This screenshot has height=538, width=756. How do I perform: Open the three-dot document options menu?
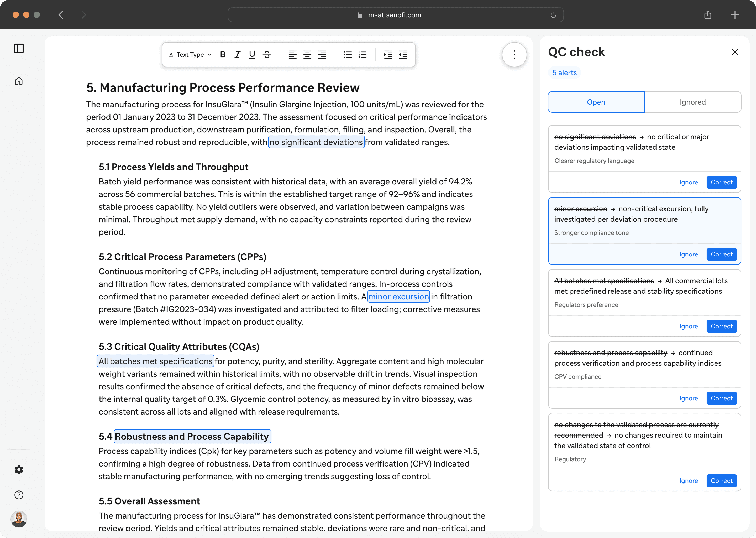[x=514, y=55]
